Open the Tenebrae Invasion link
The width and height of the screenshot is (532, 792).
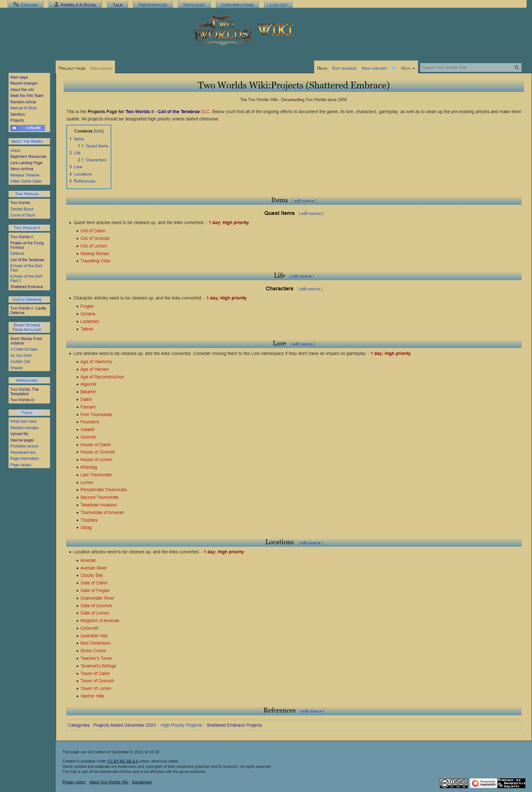click(x=98, y=505)
